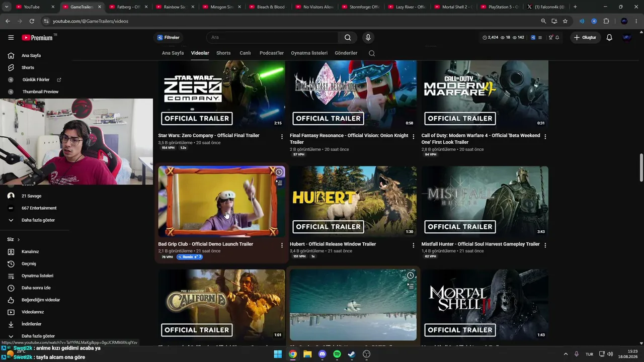
Task: Open Thumbnail Preview in sidebar
Action: click(x=40, y=92)
